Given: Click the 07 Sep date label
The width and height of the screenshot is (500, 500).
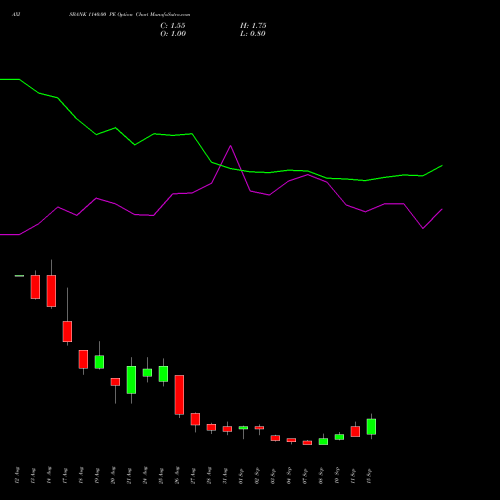Looking at the screenshot, I should [x=305, y=476].
